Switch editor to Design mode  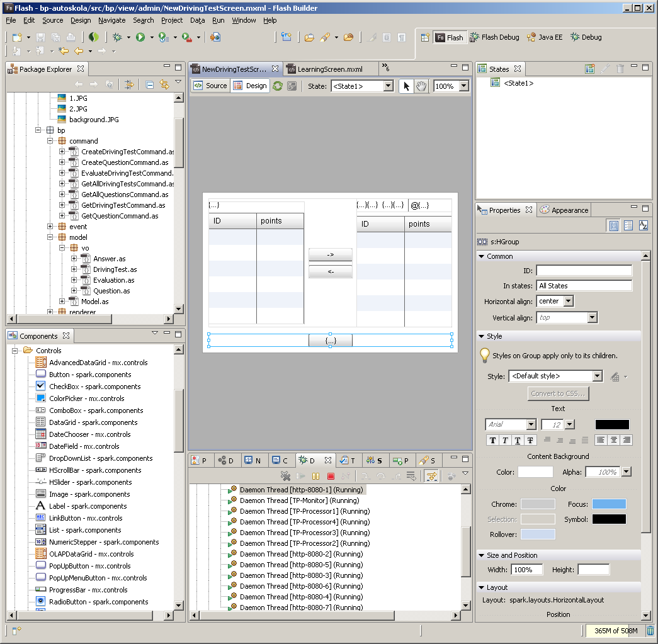tap(251, 86)
